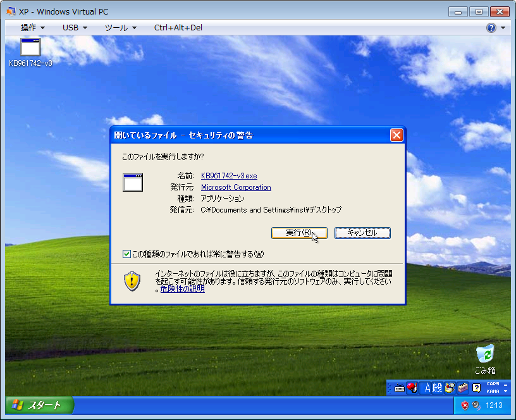Image resolution: width=516 pixels, height=420 pixels.
Task: Click the Virtual PC help icon
Action: [x=491, y=28]
